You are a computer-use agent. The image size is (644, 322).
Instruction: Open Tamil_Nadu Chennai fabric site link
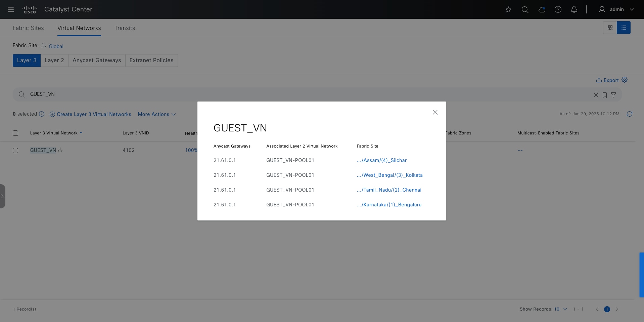click(389, 190)
